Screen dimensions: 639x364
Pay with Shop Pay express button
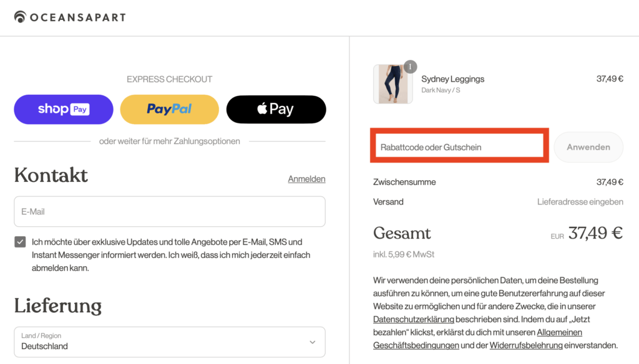click(x=64, y=110)
